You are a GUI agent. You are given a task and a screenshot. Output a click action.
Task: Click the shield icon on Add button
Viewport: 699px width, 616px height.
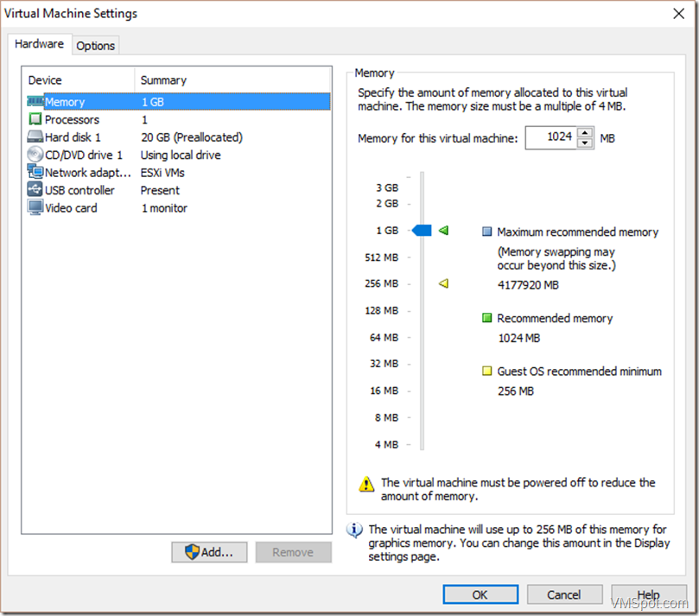point(192,552)
